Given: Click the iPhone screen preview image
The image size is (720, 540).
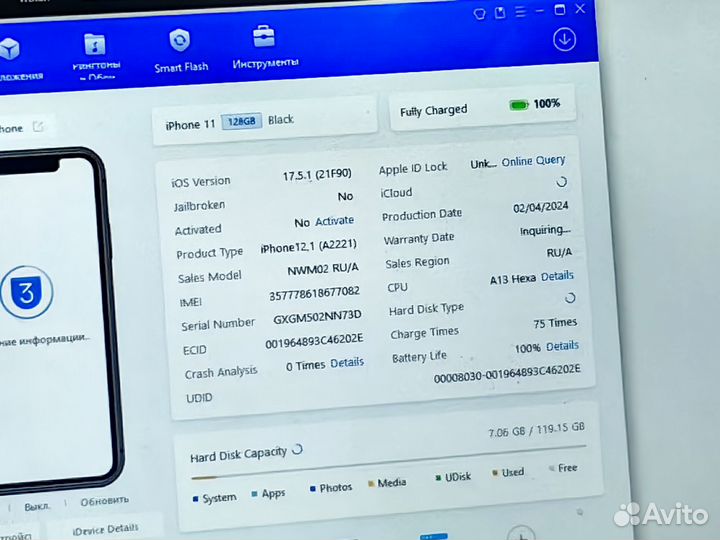Looking at the screenshot, I should [54, 320].
